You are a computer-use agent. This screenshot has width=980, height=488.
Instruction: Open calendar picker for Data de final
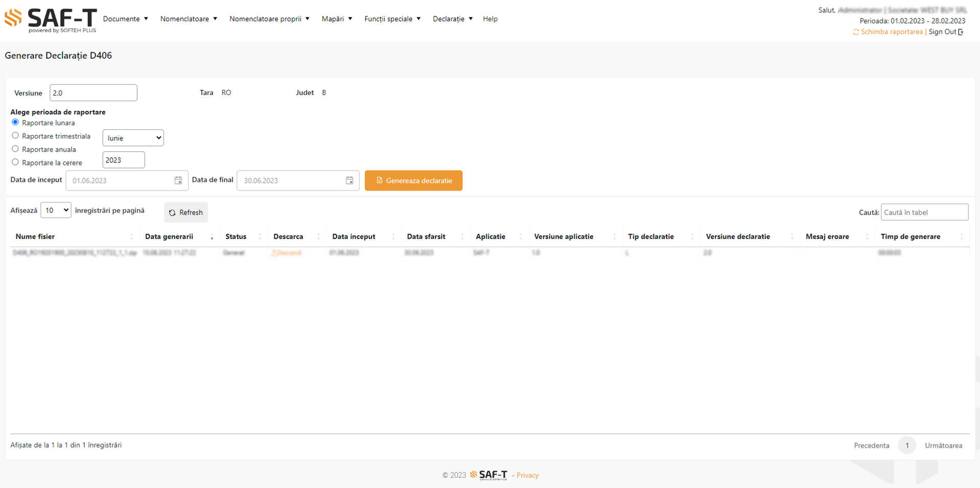[x=349, y=180]
